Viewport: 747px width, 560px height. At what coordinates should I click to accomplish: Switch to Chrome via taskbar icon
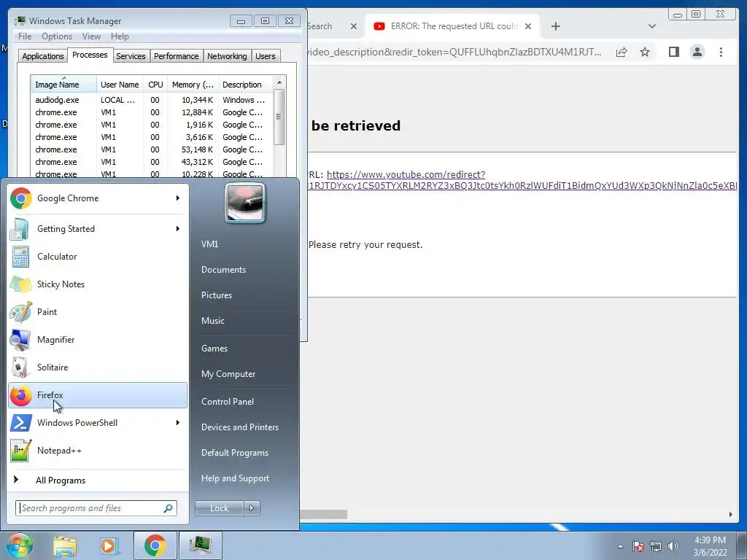click(x=155, y=545)
